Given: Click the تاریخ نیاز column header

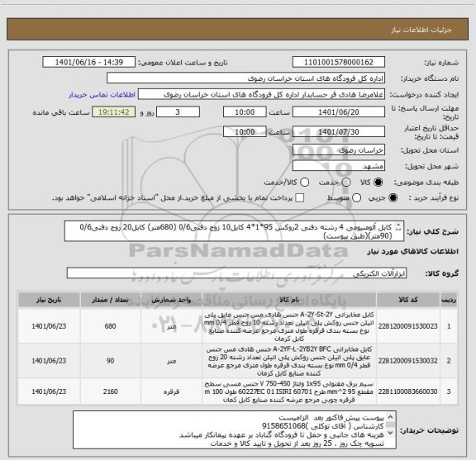Looking at the screenshot, I should click(49, 300).
